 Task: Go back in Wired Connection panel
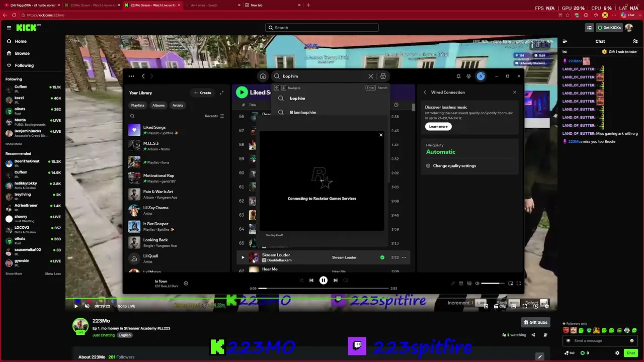[x=425, y=93]
